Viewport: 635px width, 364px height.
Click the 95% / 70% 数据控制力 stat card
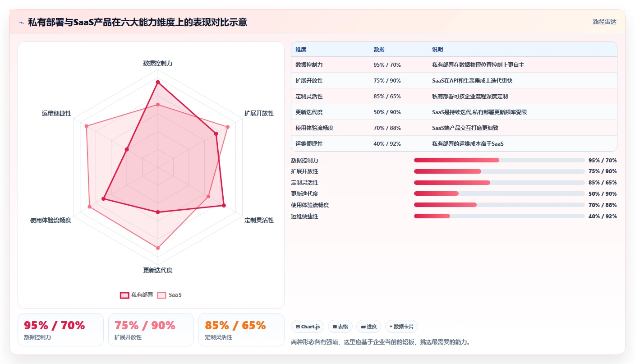point(60,330)
